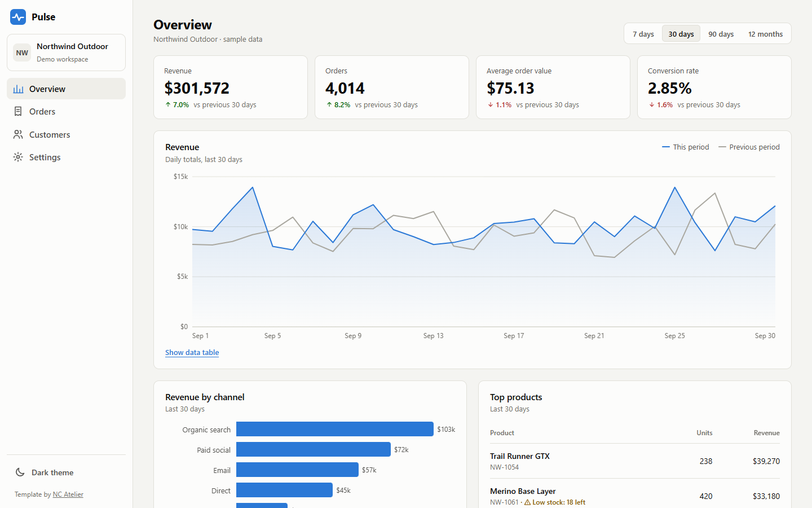The width and height of the screenshot is (812, 508).
Task: Click the Low stock: 18 left label
Action: tap(559, 502)
